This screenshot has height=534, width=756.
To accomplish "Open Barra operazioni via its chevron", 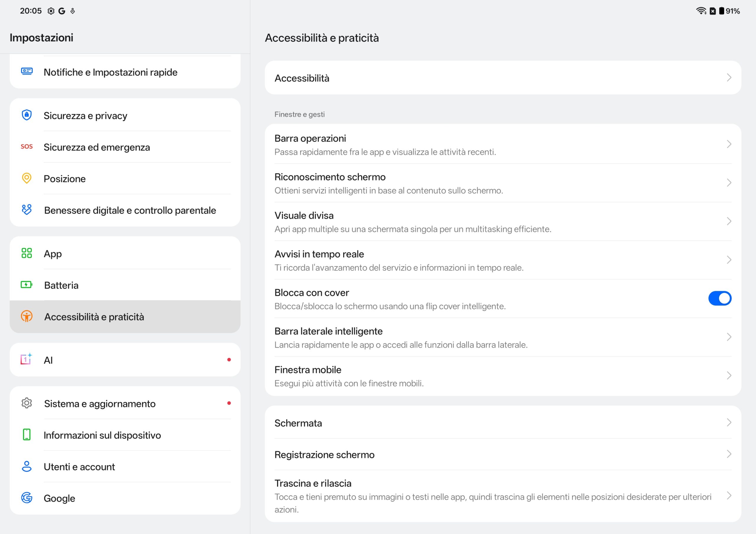I will click(x=729, y=144).
